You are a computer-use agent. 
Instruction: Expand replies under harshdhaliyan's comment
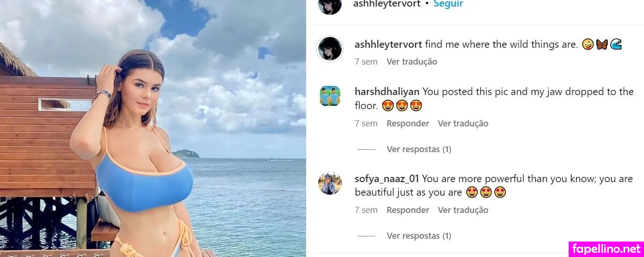[419, 149]
